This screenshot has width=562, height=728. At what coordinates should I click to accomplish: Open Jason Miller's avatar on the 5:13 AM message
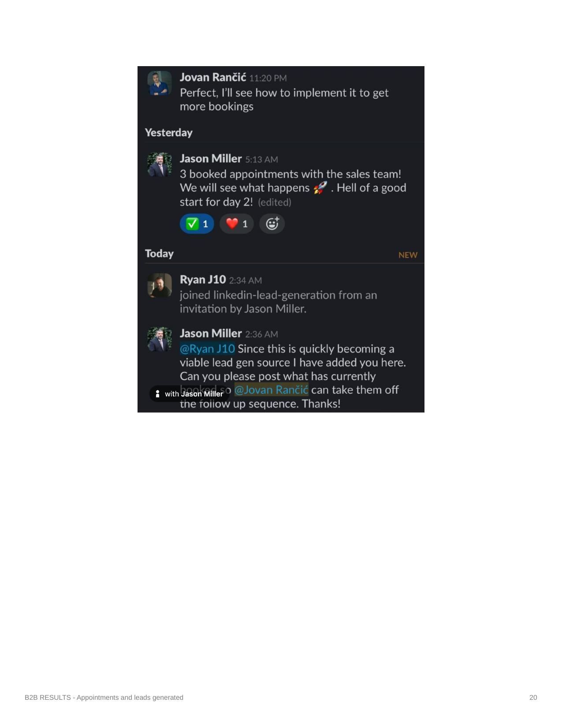pos(160,164)
